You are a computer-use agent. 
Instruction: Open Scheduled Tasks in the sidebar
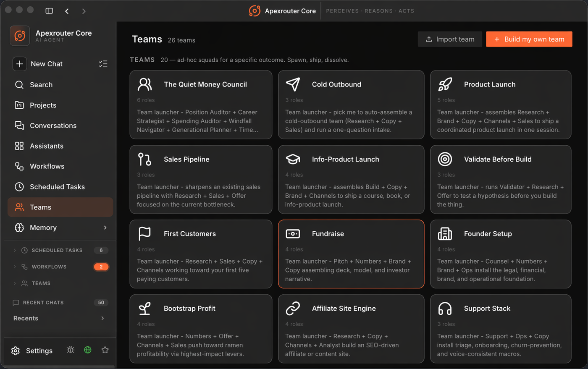[x=60, y=187]
